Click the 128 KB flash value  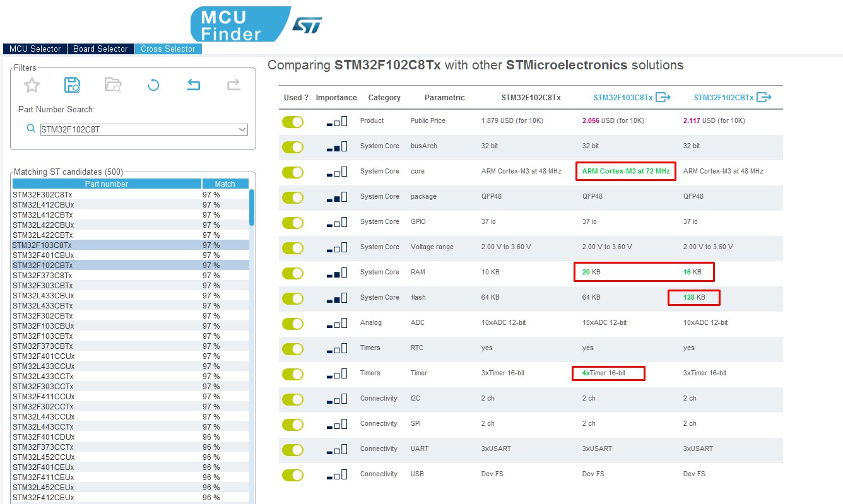point(694,297)
